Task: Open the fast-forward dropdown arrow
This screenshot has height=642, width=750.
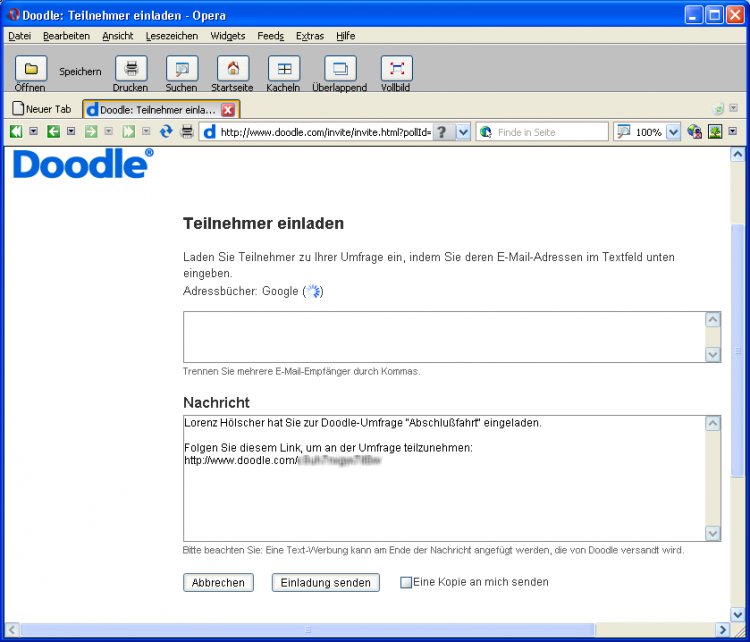Action: click(146, 131)
